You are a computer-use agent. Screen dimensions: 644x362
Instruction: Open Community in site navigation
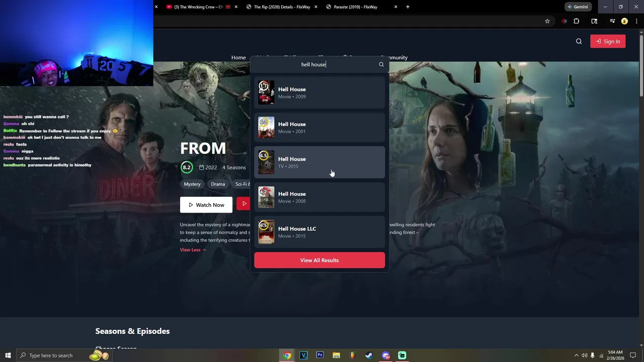(394, 57)
